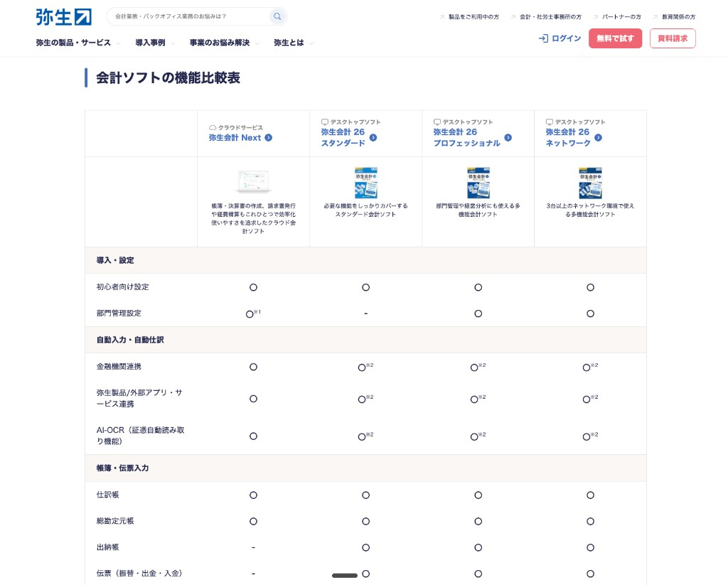Expand the 導入事例 menu
The height and width of the screenshot is (585, 728).
coord(154,43)
